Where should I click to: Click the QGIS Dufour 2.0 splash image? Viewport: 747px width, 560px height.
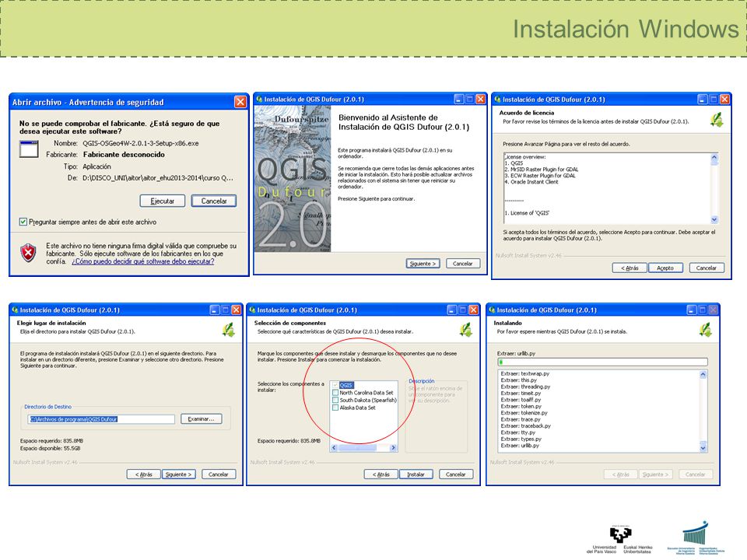tap(293, 179)
